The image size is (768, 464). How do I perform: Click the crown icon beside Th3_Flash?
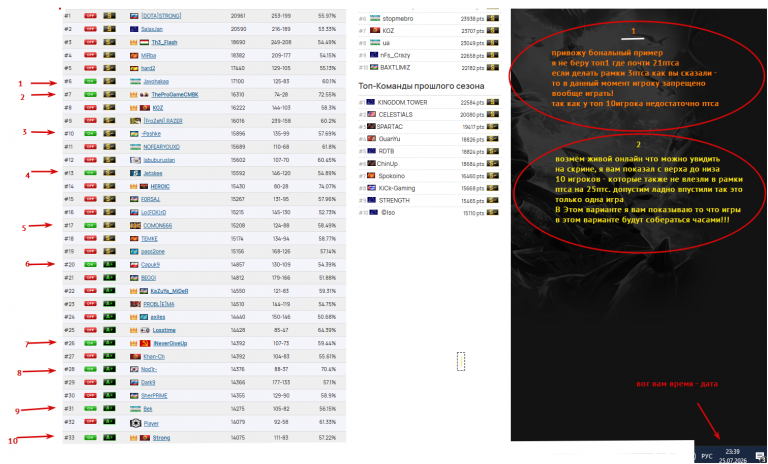[x=133, y=42]
